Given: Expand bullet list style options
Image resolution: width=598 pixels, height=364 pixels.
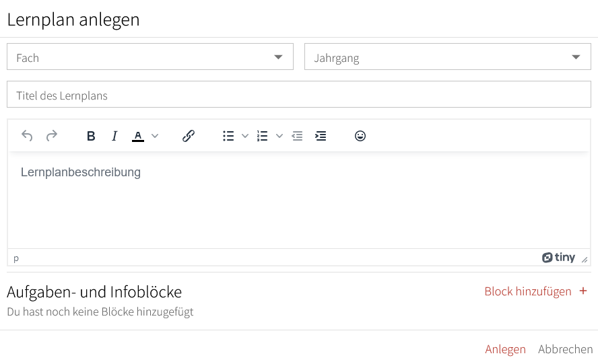Looking at the screenshot, I should click(x=245, y=136).
